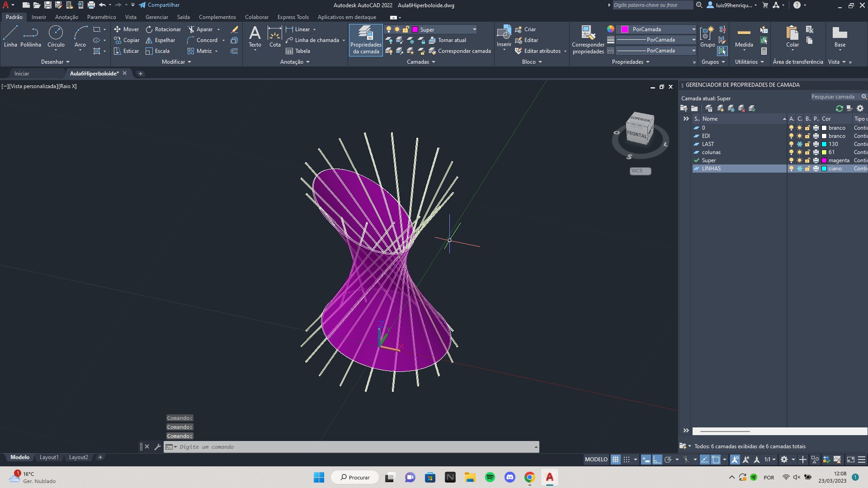
Task: Open layer manager settings gear
Action: (x=860, y=108)
